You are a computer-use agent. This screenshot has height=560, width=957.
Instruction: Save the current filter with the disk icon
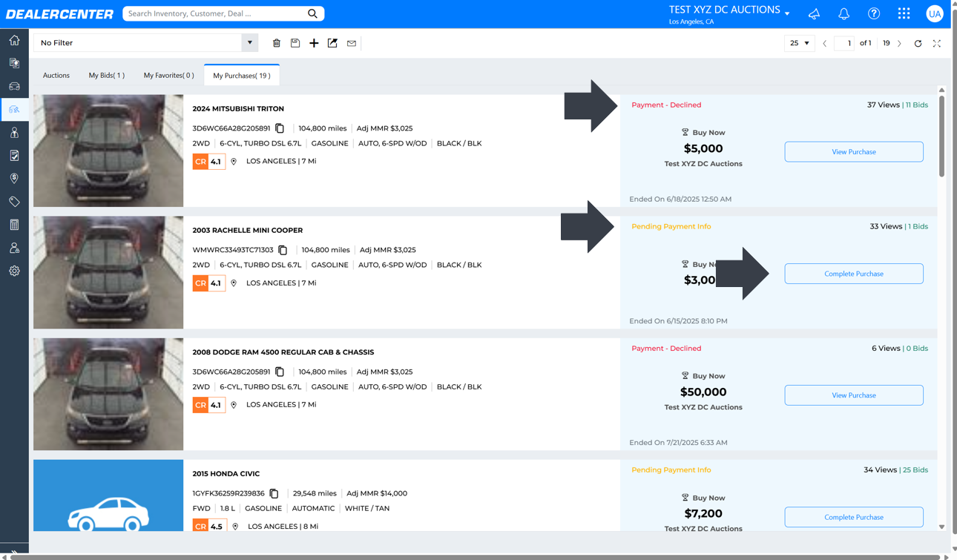point(295,43)
